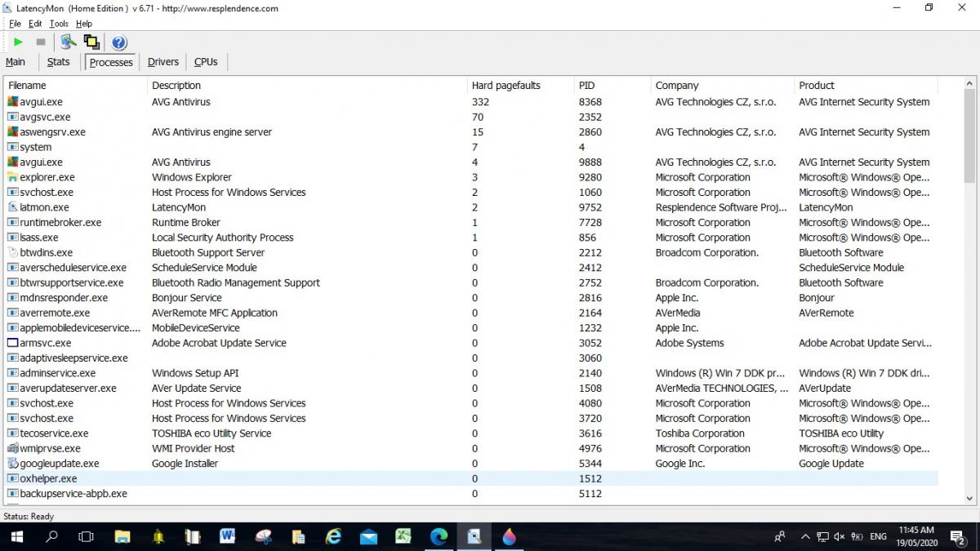
Task: Click the process list vertical scrollbar thumb
Action: [x=970, y=136]
